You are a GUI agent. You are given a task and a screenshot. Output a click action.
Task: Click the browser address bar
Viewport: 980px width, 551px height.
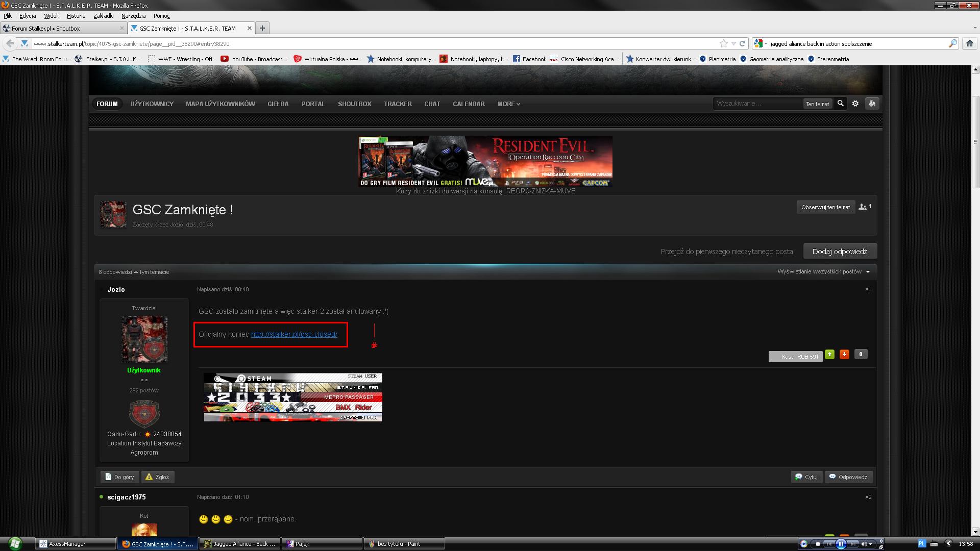[375, 43]
